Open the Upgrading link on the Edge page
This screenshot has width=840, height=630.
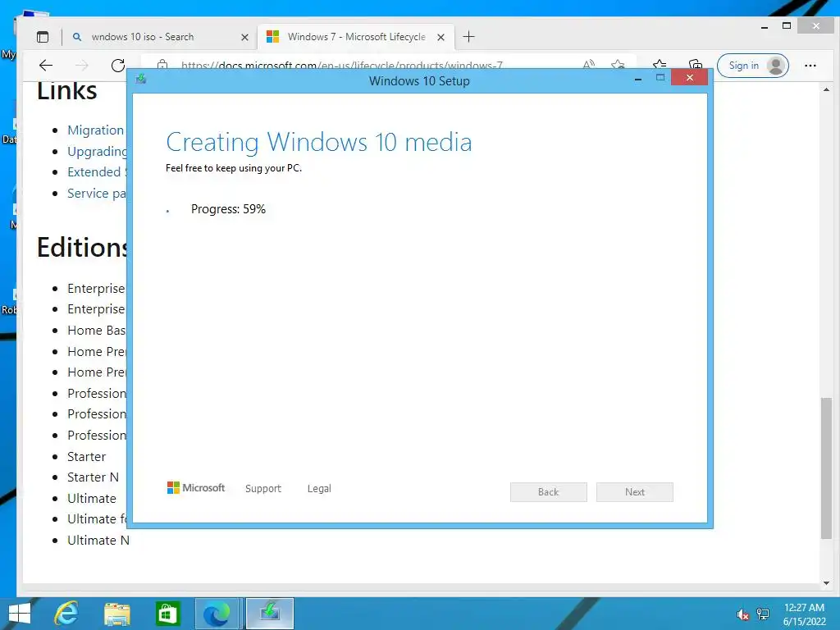[98, 152]
